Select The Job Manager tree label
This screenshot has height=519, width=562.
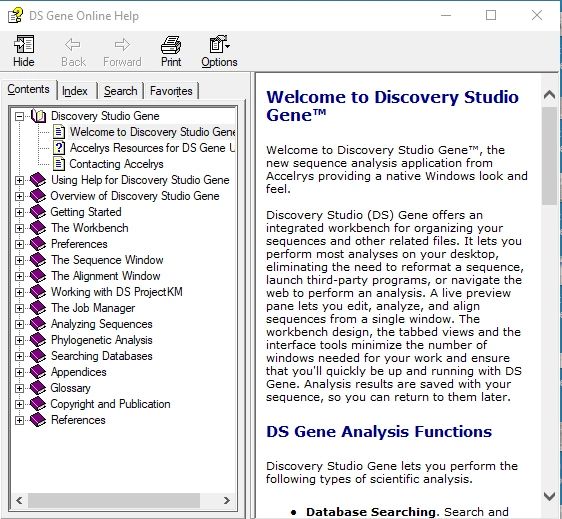click(93, 308)
